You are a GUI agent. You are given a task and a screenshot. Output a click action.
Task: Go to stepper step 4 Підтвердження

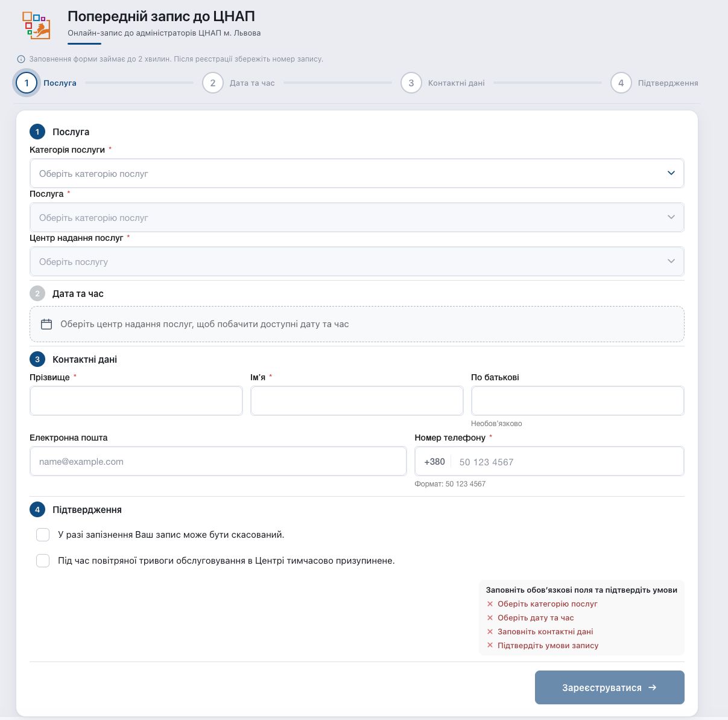click(654, 83)
